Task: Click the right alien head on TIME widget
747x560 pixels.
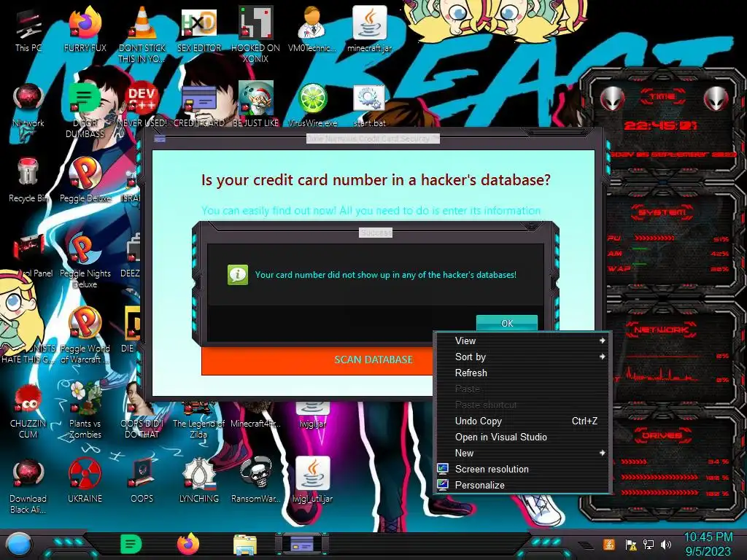Action: coord(716,98)
